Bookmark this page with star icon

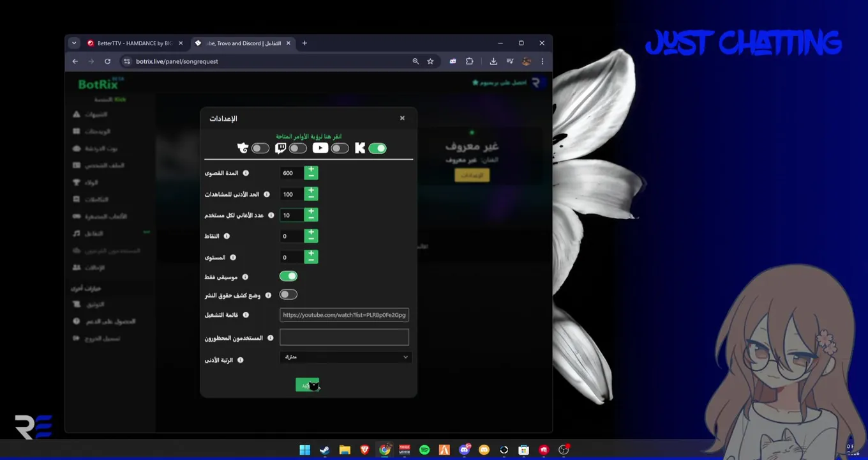(430, 61)
